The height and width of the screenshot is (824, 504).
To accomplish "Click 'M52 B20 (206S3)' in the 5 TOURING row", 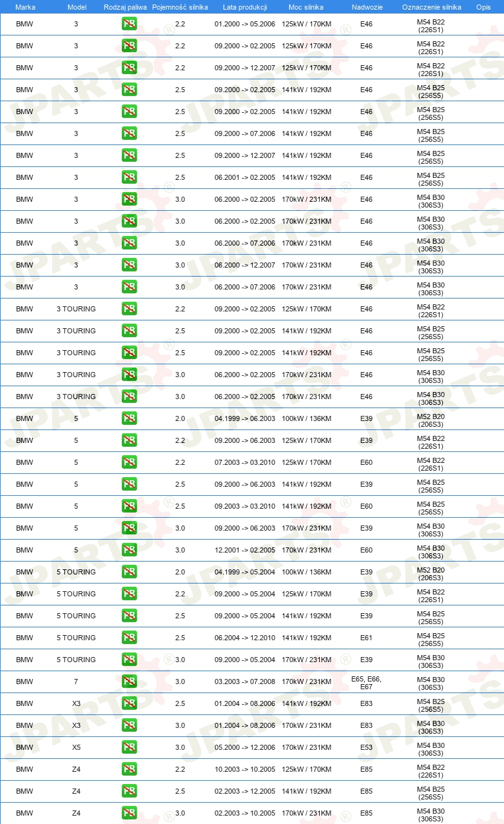I will [x=431, y=574].
